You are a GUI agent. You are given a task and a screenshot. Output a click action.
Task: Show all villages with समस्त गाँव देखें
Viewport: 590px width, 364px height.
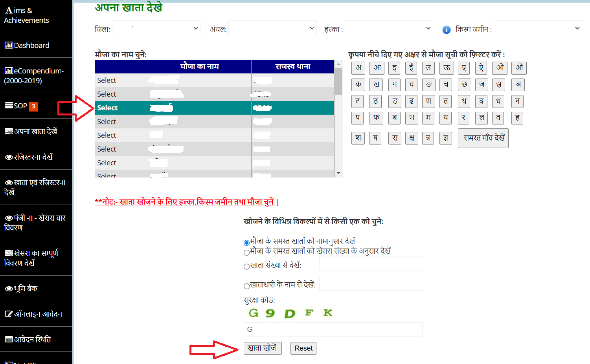[483, 138]
